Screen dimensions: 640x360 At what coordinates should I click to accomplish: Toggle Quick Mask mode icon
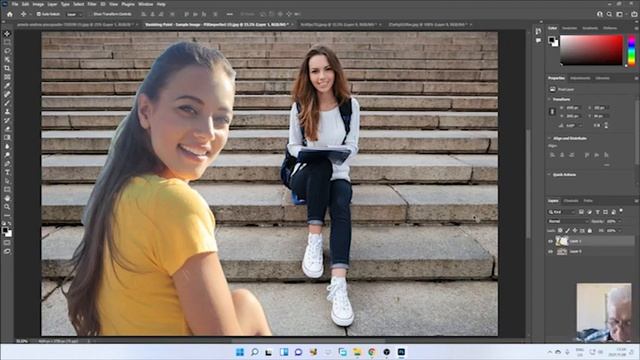(x=7, y=242)
